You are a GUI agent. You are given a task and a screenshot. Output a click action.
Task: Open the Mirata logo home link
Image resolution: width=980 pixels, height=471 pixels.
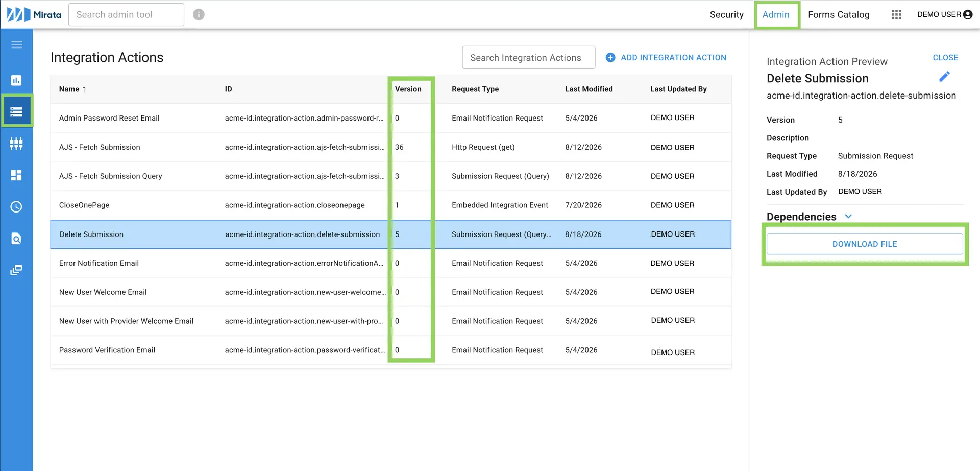[x=34, y=14]
